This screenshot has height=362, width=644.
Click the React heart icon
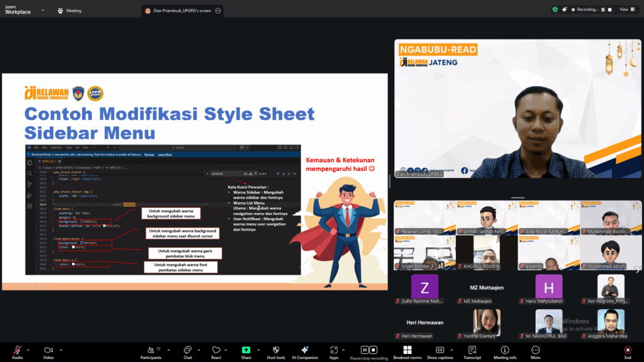click(x=216, y=350)
